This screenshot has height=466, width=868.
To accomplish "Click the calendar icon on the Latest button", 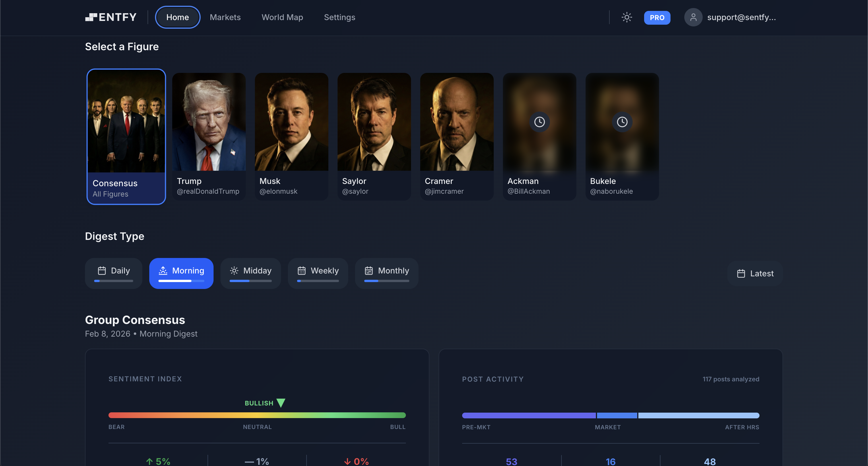I will (741, 273).
